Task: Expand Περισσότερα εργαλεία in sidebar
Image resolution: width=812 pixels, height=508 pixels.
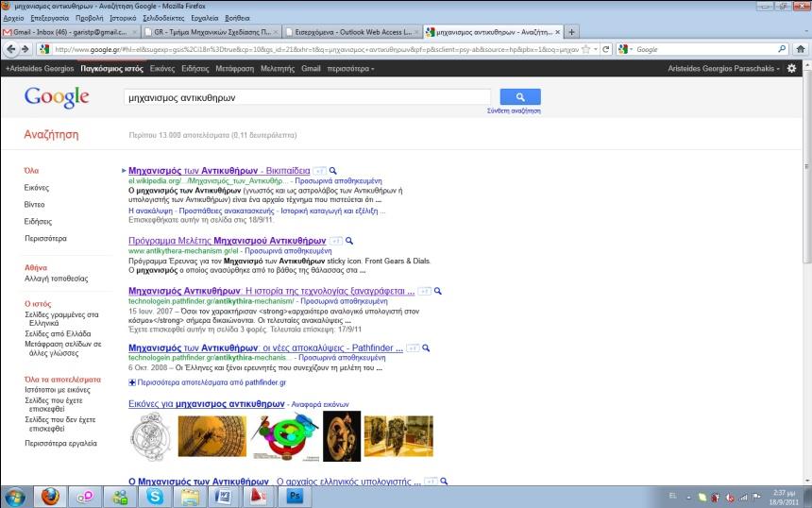Action: click(x=60, y=443)
